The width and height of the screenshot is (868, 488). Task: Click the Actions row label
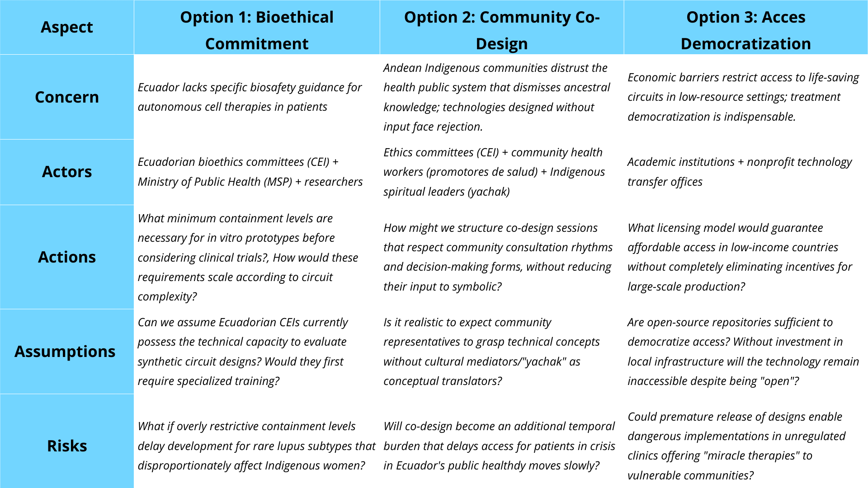[67, 257]
